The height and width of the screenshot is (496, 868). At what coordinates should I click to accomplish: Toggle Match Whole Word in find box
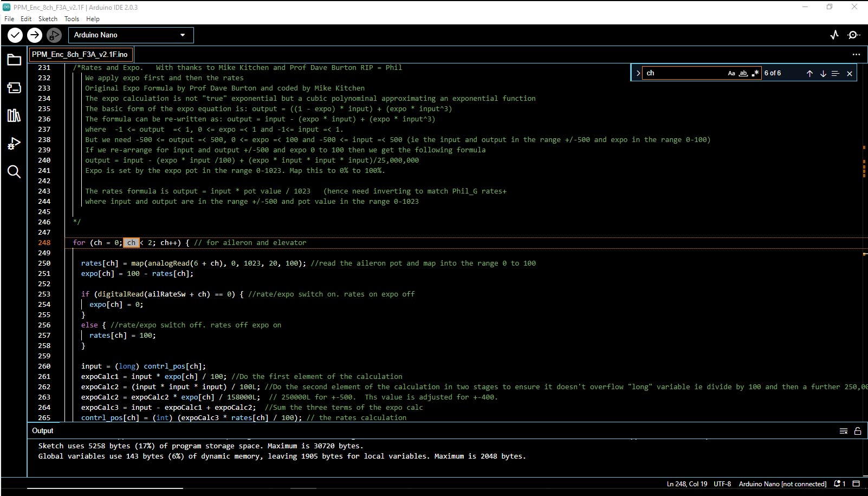click(743, 73)
